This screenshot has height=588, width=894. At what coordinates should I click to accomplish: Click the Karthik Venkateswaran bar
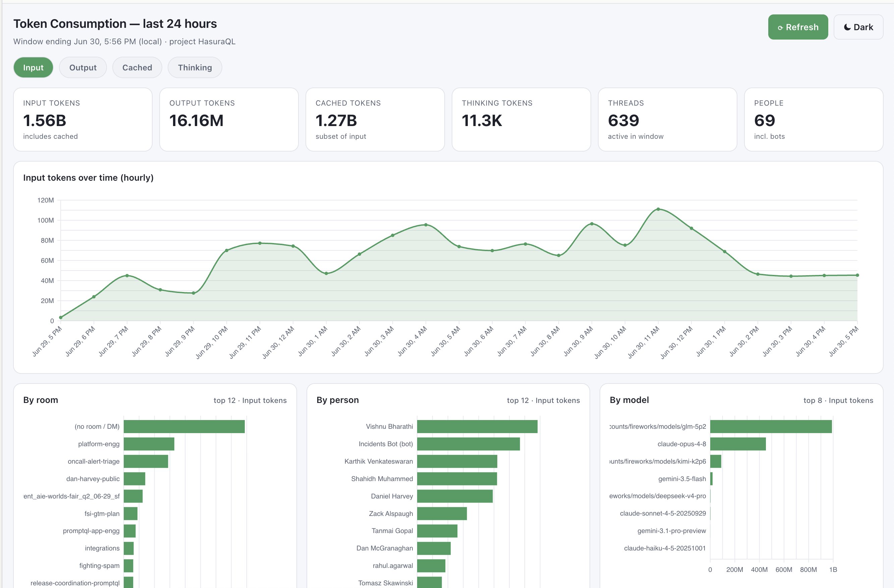457,462
